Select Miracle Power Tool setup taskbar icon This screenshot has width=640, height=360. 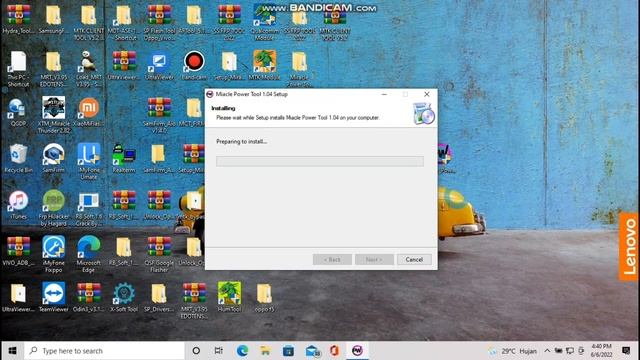(358, 351)
